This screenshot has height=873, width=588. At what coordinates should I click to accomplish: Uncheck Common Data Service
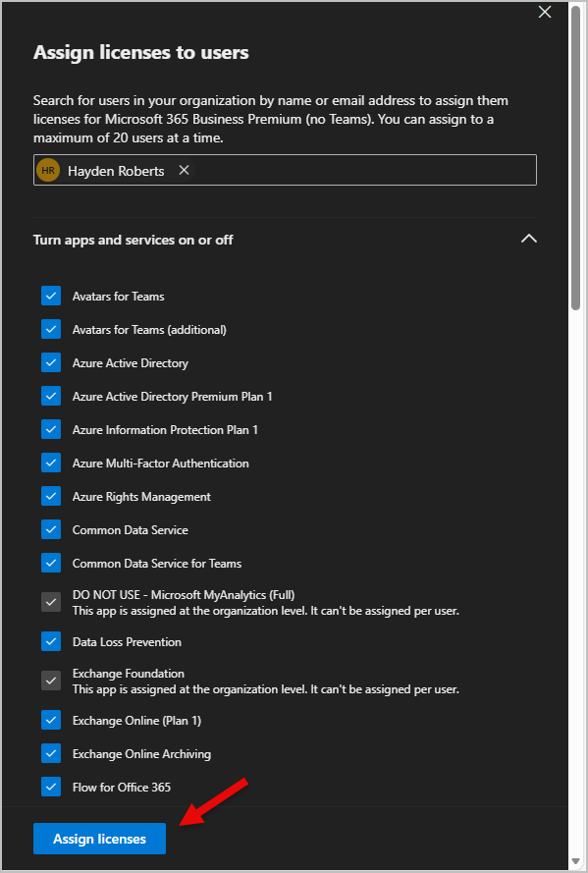(x=50, y=529)
